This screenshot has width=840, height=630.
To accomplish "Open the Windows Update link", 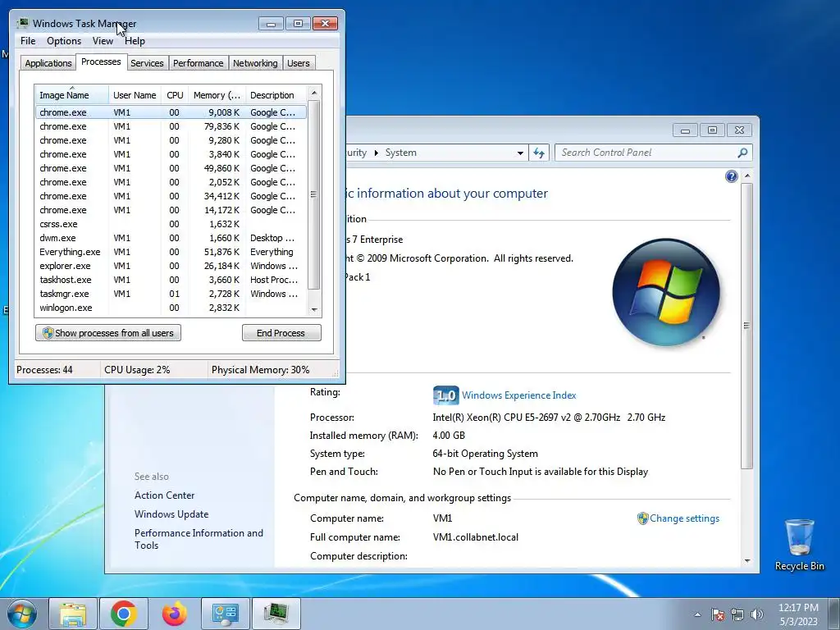I will pos(171,514).
